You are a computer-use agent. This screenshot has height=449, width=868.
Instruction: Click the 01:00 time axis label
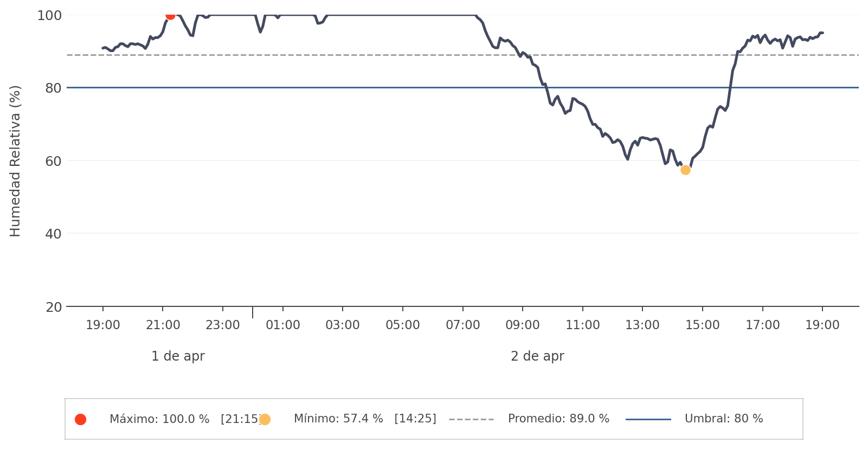pyautogui.click(x=283, y=325)
